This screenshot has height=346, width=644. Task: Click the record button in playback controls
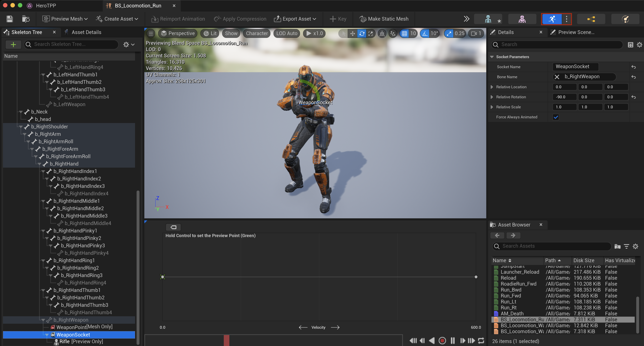[442, 340]
